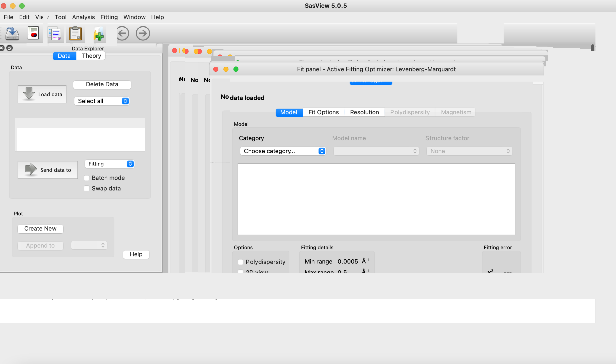
Task: Enable Batch mode
Action: tap(87, 178)
